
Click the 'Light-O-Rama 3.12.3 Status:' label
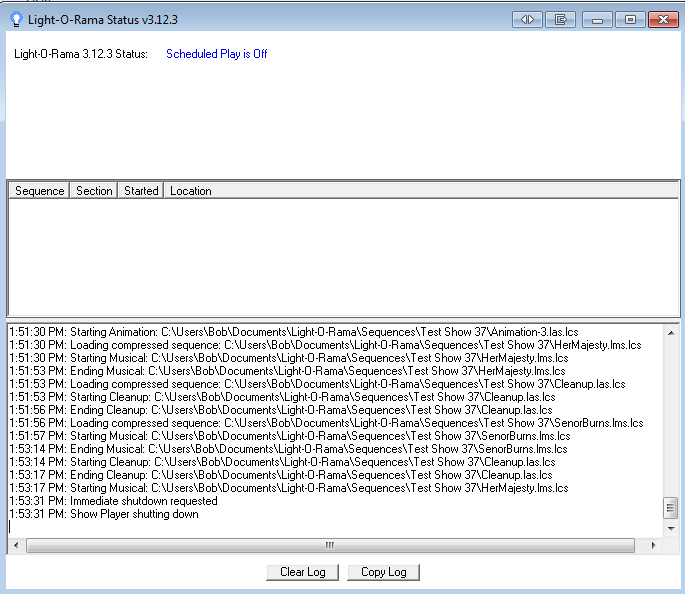tap(81, 54)
